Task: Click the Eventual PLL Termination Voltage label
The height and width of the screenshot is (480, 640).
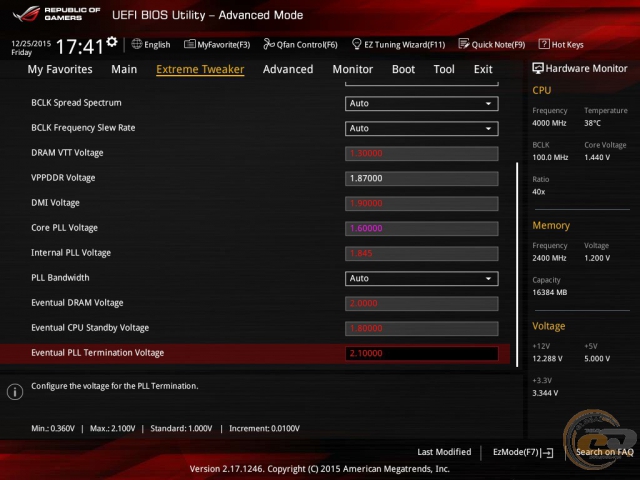Action: tap(98, 353)
